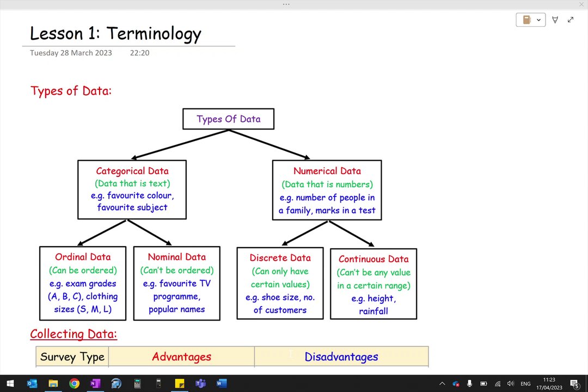Click the page time 22:20
The height and width of the screenshot is (392, 588).
point(139,53)
